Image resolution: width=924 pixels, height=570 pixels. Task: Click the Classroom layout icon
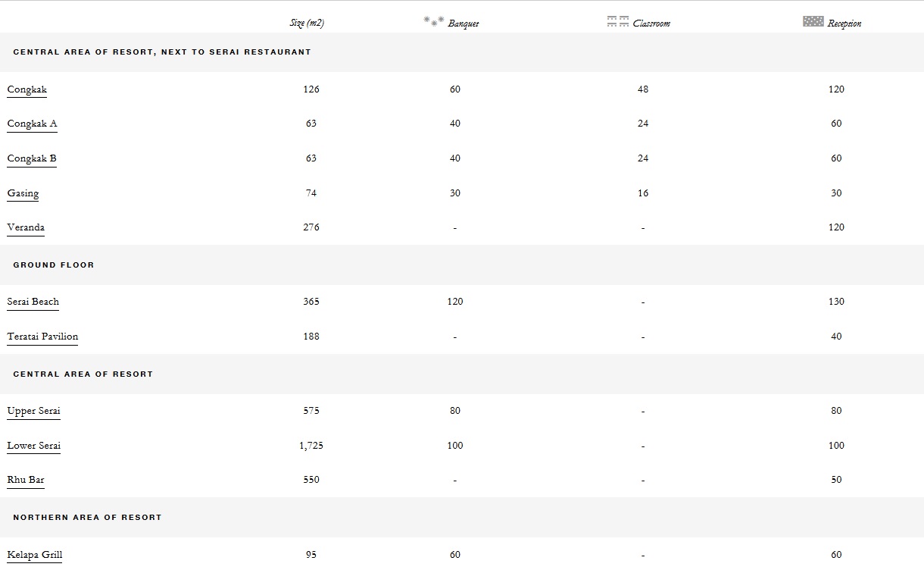[x=618, y=21]
